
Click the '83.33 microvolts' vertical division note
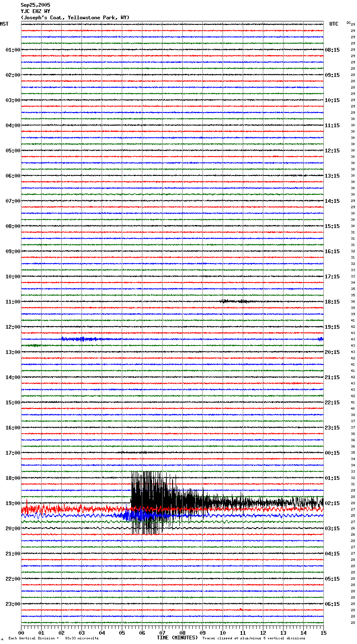coord(82,638)
